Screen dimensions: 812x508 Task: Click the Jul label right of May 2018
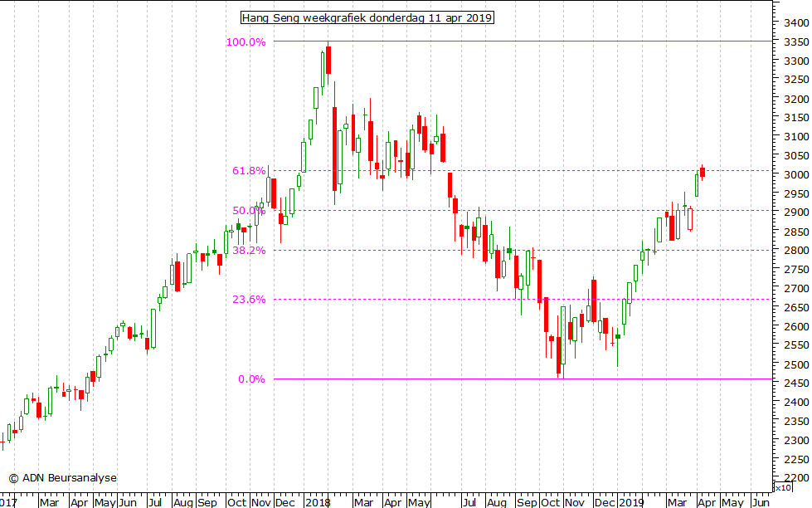469,502
